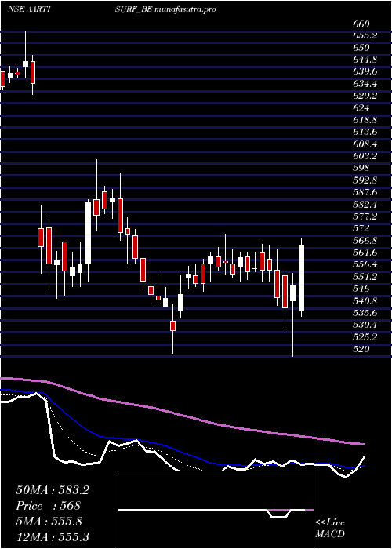
Task: Select the 525.2 axis value
Action: click(x=365, y=337)
